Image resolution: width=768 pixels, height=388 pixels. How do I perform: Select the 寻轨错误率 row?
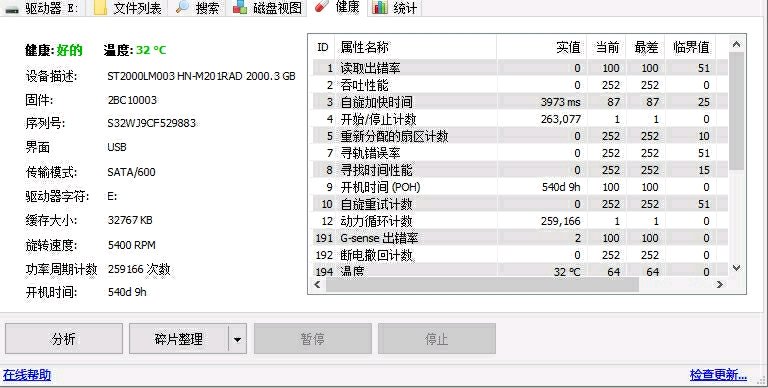click(x=520, y=153)
